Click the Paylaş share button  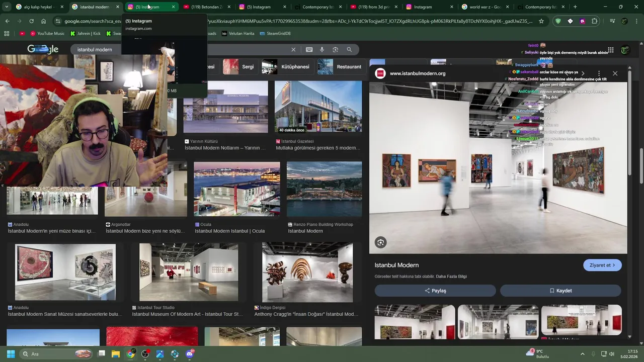(x=435, y=291)
